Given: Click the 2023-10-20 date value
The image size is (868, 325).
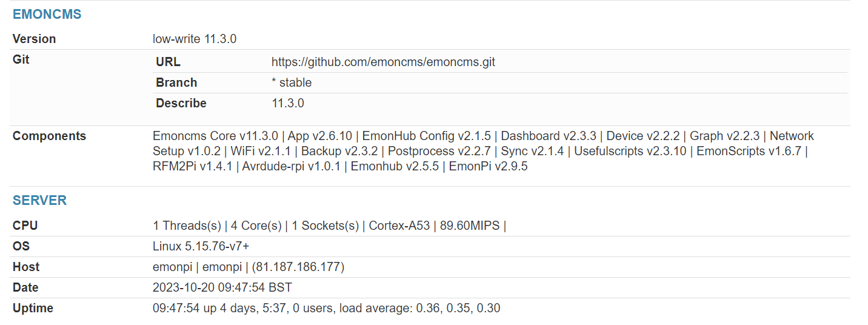Looking at the screenshot, I should [x=222, y=287].
